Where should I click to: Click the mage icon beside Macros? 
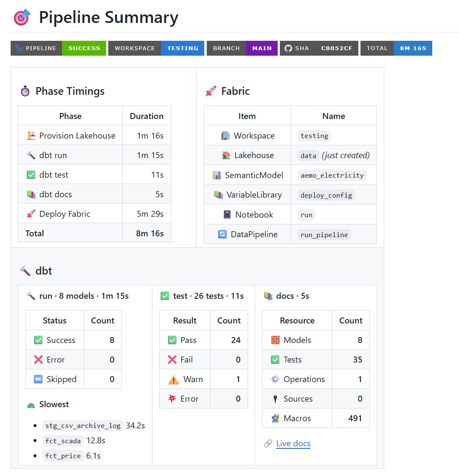coord(275,418)
